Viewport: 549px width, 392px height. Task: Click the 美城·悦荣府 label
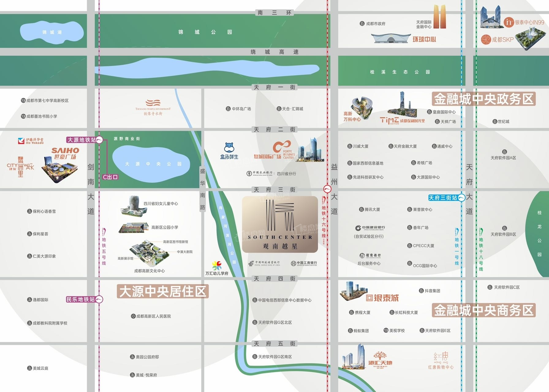pyautogui.click(x=143, y=375)
